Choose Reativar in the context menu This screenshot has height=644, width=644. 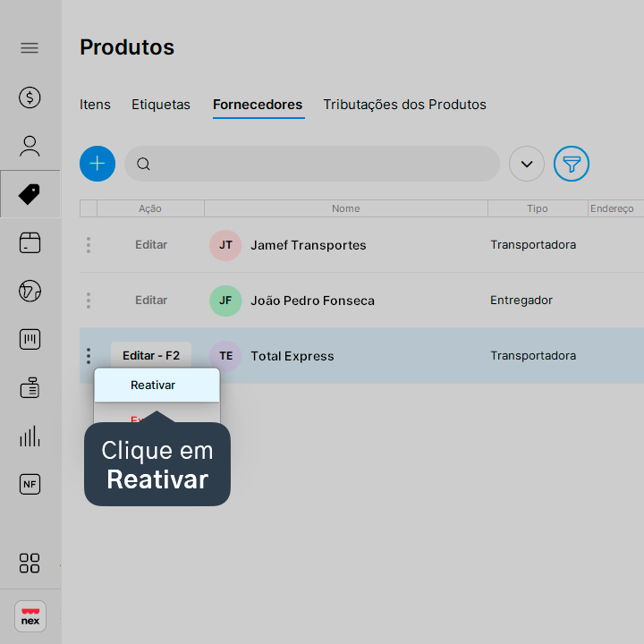(157, 385)
